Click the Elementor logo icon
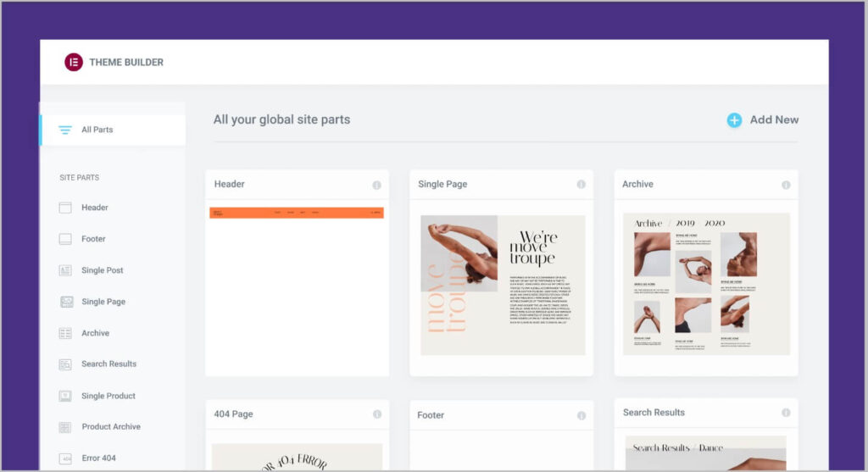Screen dimensions: 868x472 74,62
